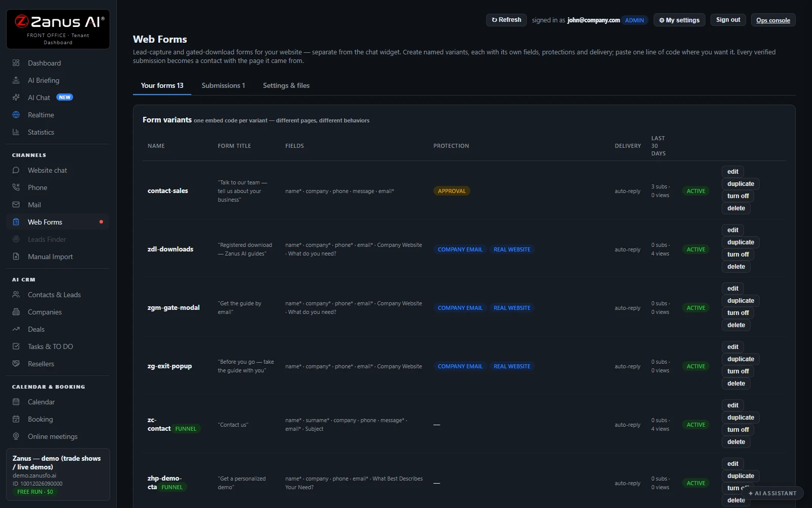Click the Contacts & Leads people icon
Screen dimensions: 812x508
pyautogui.click(x=16, y=295)
